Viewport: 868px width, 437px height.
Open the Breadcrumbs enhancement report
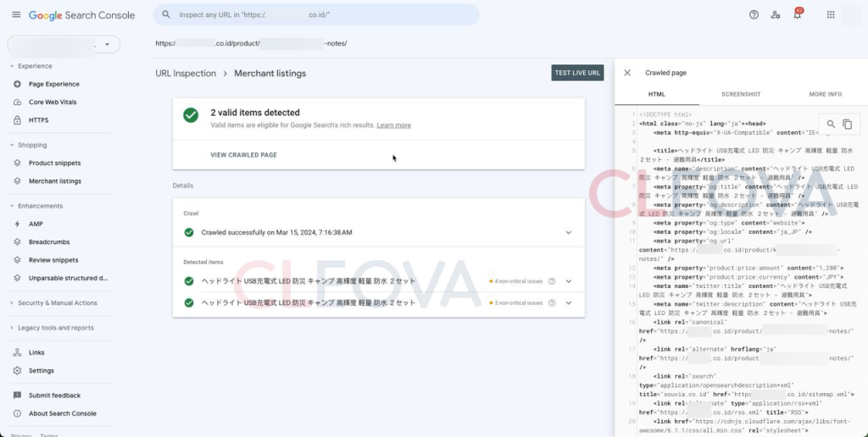[49, 241]
